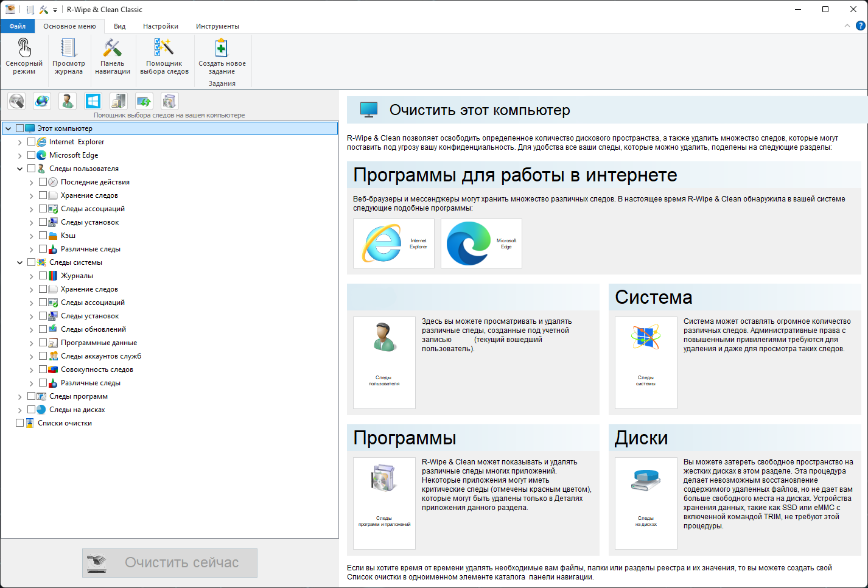Click the magnifier wizard icon in the toolbar
The width and height of the screenshot is (868, 588).
16,101
